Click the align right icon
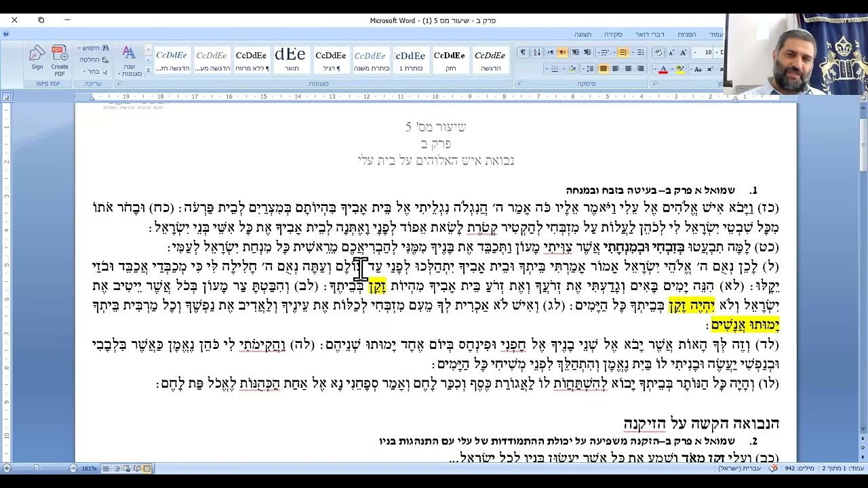868x488 pixels. coord(640,68)
